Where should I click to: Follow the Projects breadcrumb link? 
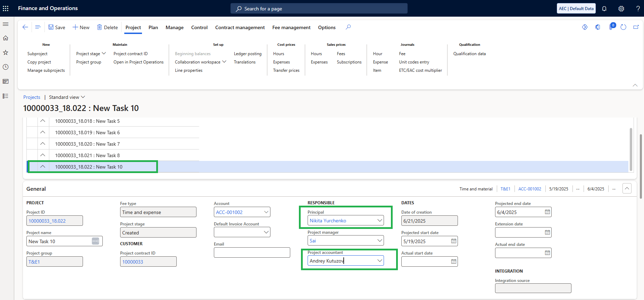click(32, 97)
